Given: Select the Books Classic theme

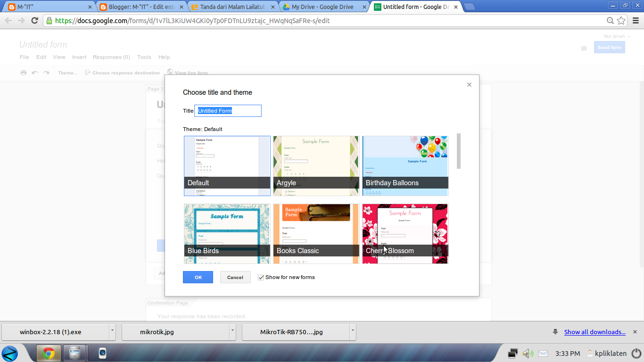Looking at the screenshot, I should point(316,234).
